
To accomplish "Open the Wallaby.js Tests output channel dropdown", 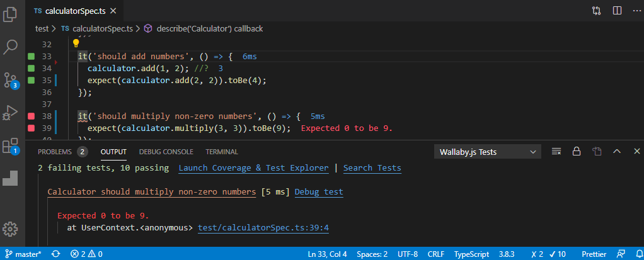I will (x=488, y=152).
